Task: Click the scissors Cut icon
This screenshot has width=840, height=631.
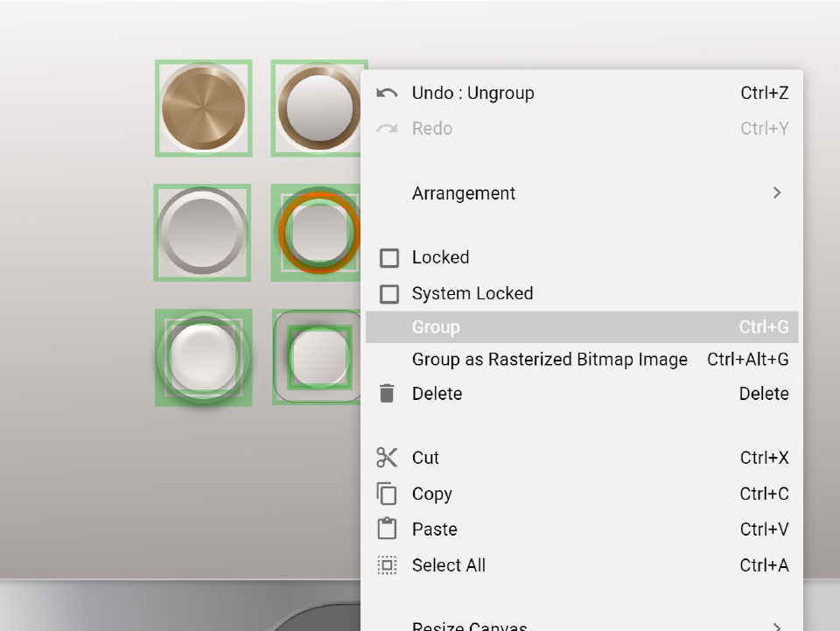Action: (x=387, y=458)
